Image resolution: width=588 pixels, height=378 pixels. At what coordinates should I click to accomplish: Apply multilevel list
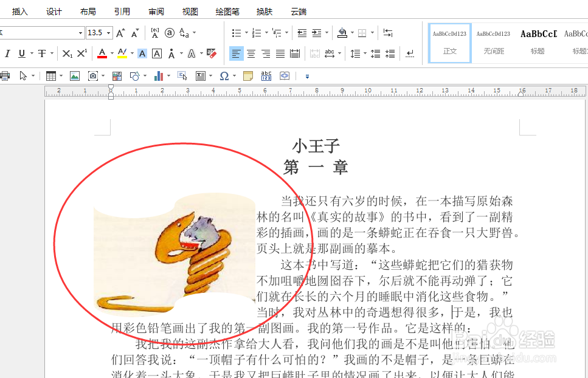(x=277, y=33)
